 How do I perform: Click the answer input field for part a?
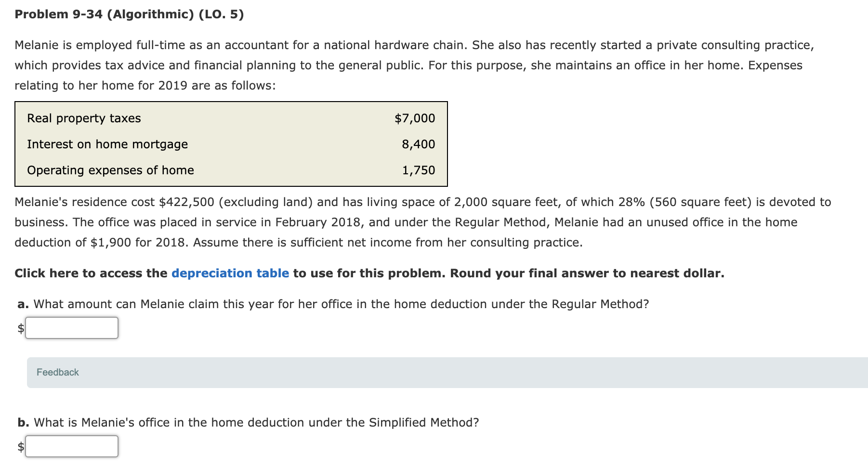pos(72,327)
